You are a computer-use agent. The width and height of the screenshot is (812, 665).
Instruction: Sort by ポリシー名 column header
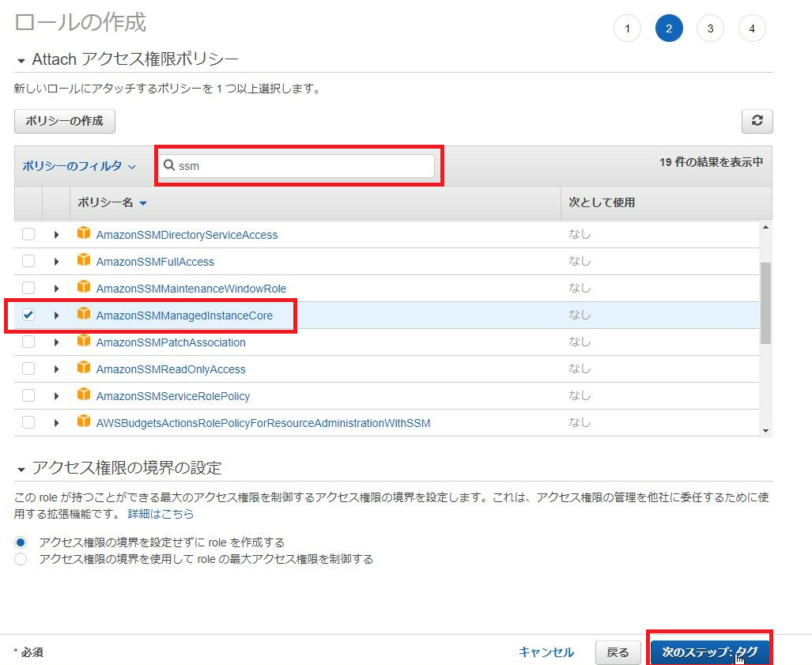[x=111, y=202]
